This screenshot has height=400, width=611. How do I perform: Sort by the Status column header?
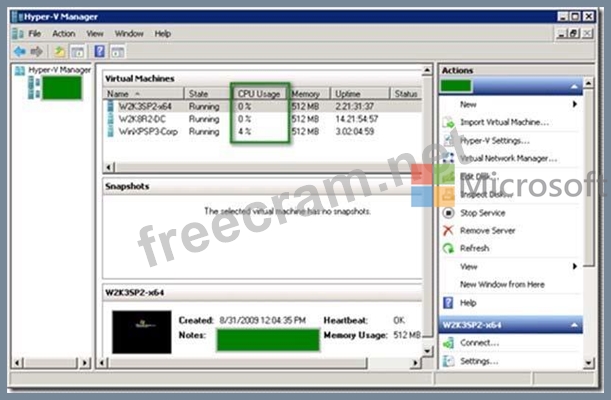click(406, 94)
